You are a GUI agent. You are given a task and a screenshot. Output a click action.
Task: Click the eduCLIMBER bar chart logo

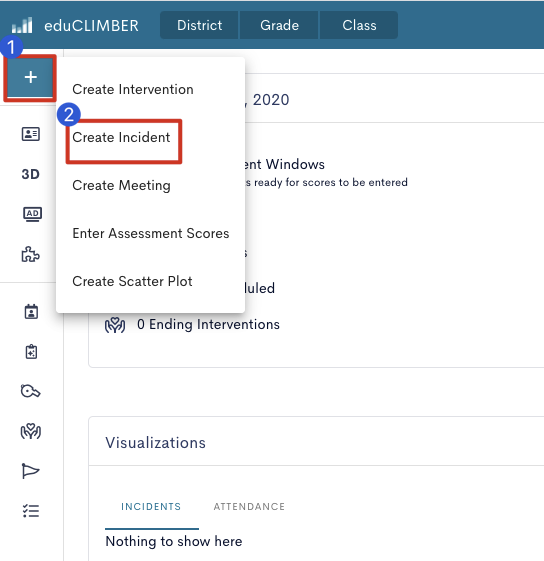point(22,25)
